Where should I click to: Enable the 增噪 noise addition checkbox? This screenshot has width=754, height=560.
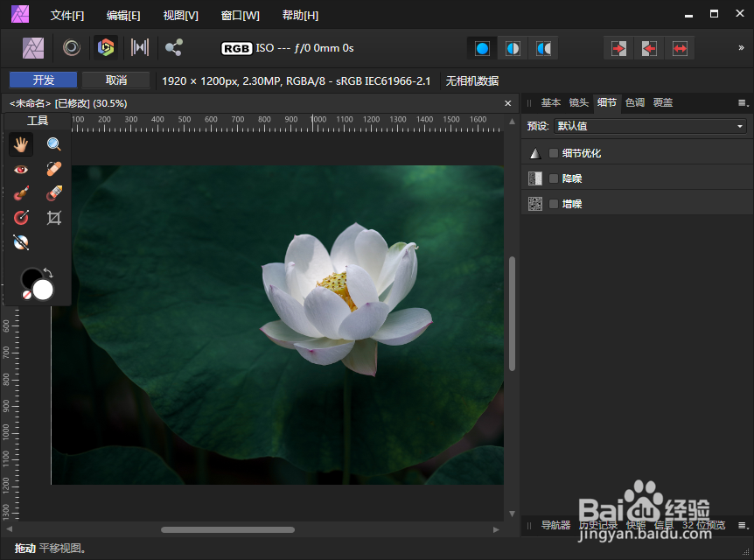(553, 203)
